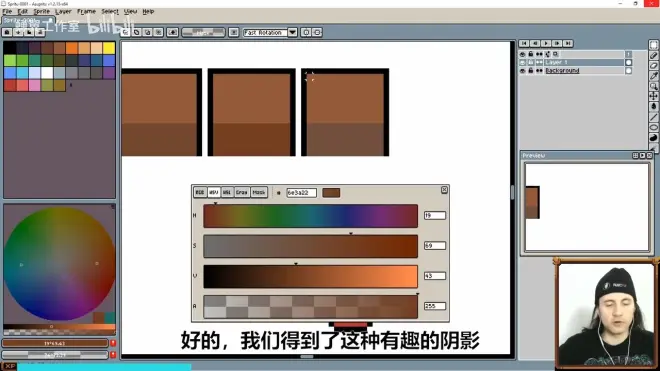The width and height of the screenshot is (660, 371).
Task: Click the hex color field 6e3a22
Action: point(301,193)
